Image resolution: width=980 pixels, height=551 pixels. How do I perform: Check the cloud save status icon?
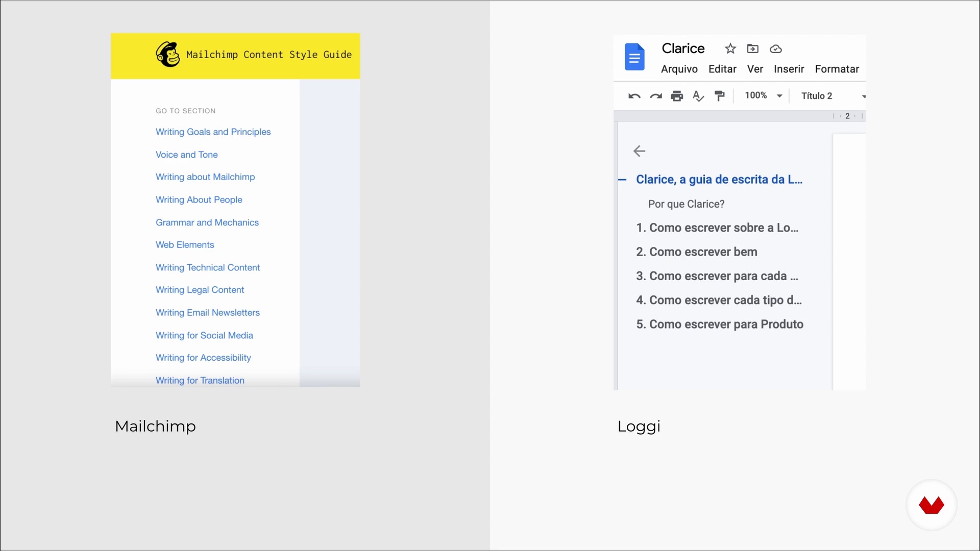coord(776,49)
